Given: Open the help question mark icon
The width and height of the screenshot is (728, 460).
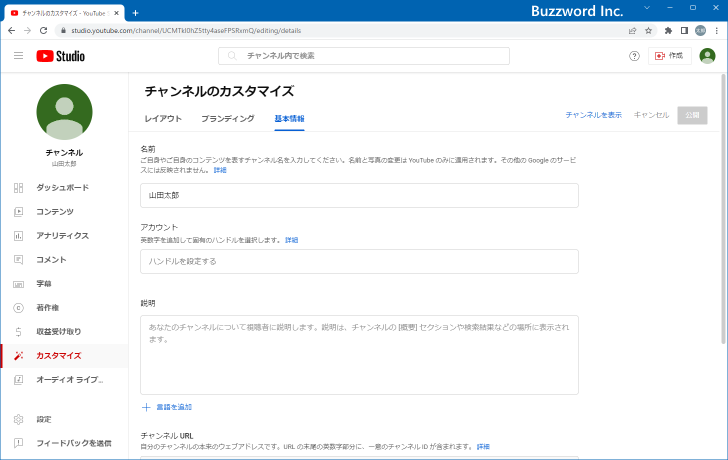Looking at the screenshot, I should (x=634, y=56).
